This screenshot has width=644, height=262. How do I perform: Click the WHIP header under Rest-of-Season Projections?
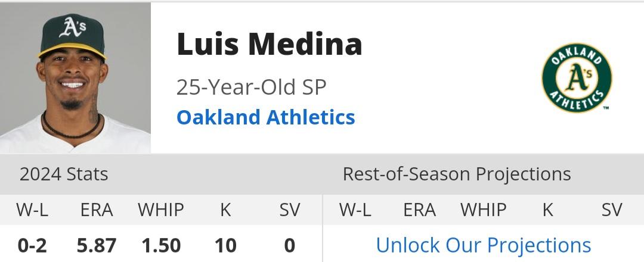click(483, 210)
